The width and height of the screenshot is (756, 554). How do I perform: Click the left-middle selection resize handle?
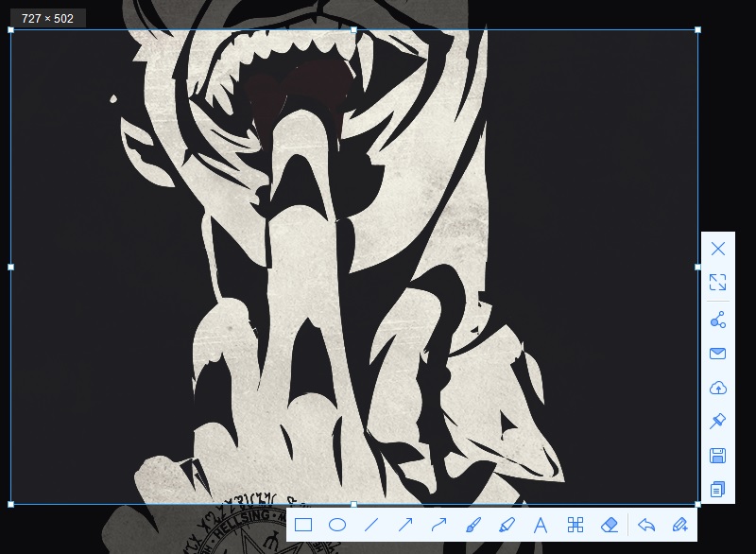click(11, 267)
